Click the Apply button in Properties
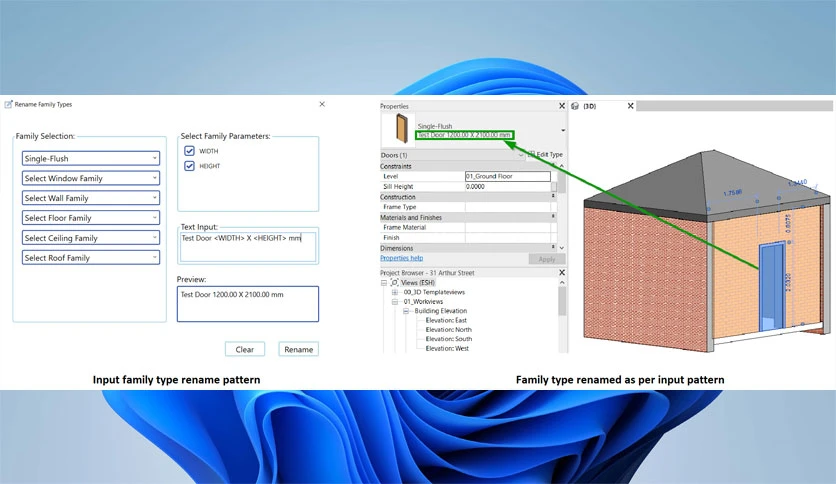836x484 pixels. [x=547, y=259]
